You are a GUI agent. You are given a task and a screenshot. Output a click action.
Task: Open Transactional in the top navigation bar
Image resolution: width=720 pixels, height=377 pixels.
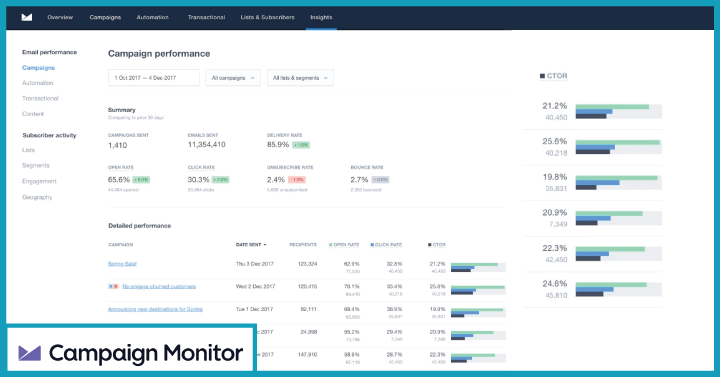click(206, 17)
